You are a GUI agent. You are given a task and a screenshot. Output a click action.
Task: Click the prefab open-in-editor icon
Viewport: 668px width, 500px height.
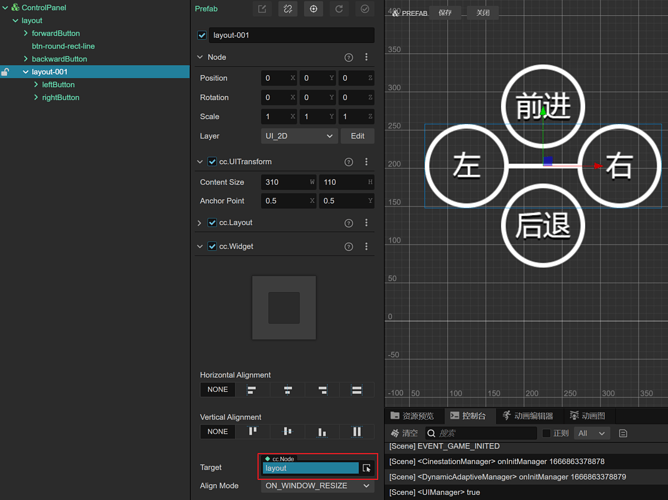point(262,9)
